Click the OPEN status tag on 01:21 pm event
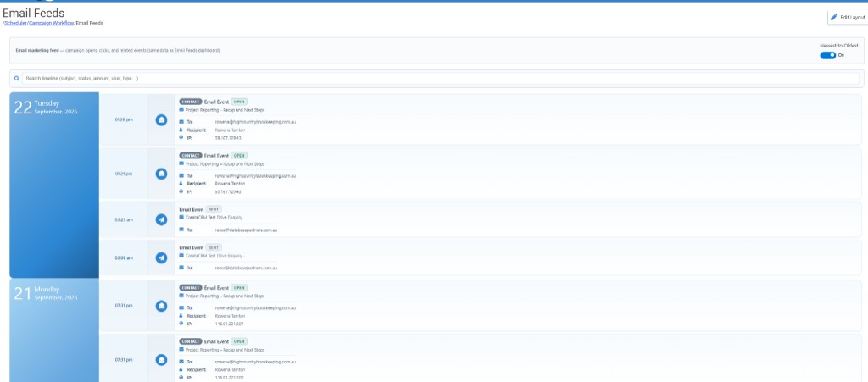This screenshot has height=382, width=868. pyautogui.click(x=239, y=155)
